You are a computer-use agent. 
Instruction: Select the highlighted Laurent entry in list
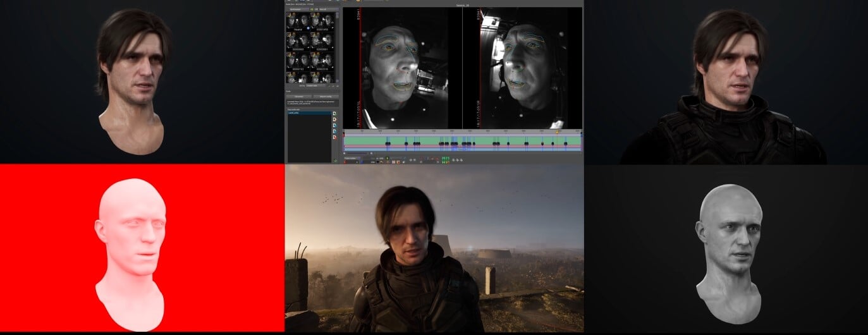click(310, 113)
